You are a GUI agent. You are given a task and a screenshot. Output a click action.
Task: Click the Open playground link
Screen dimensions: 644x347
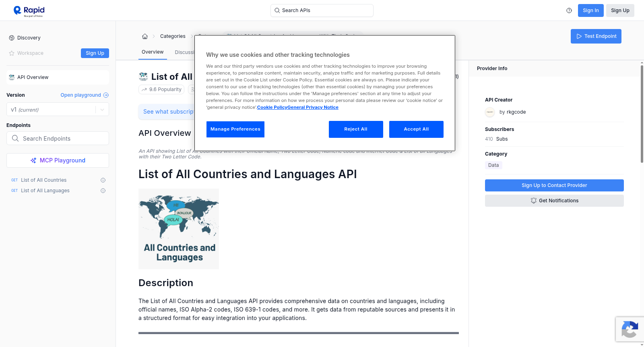[85, 95]
